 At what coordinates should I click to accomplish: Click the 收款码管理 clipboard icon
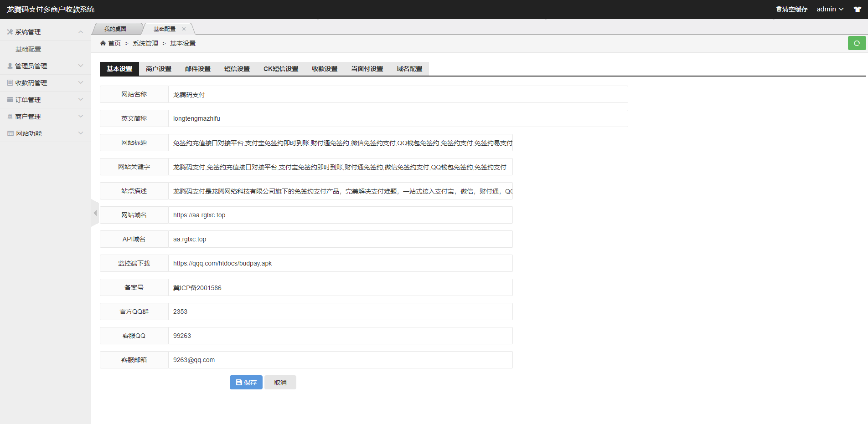[x=9, y=82]
